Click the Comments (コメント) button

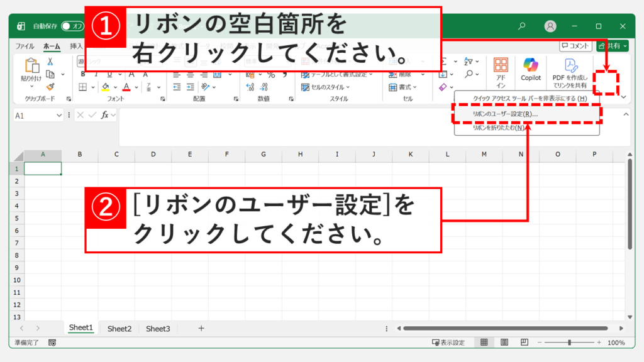tap(575, 46)
